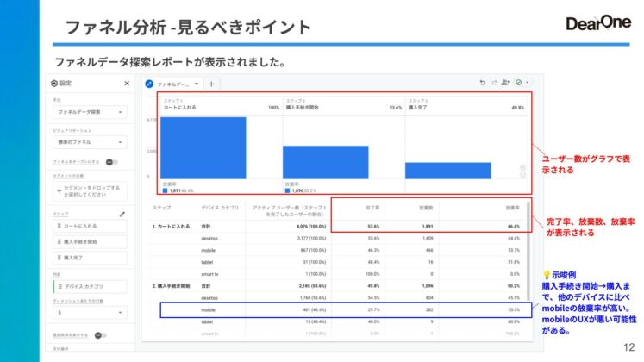
Task: Click the green check status icon
Action: tap(519, 83)
